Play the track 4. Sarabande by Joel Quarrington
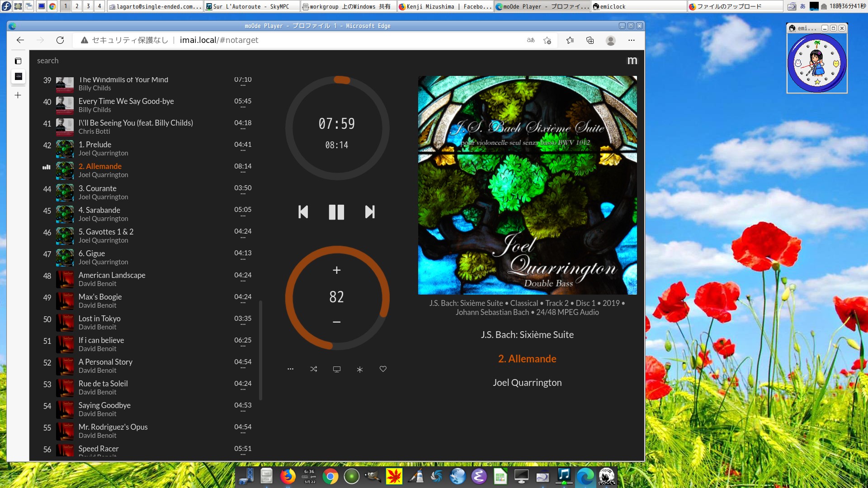868x488 pixels. [x=99, y=210]
